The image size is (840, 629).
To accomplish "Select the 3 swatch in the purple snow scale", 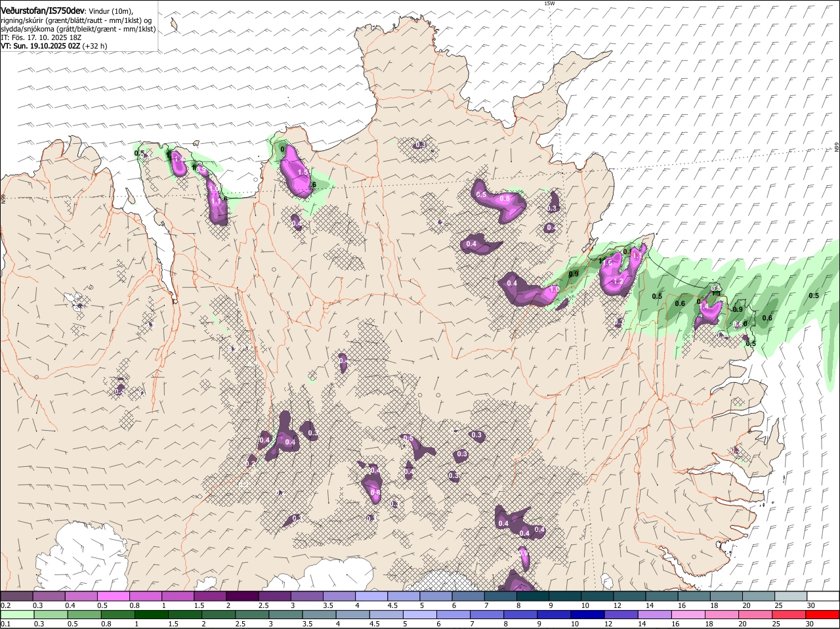I will click(306, 596).
